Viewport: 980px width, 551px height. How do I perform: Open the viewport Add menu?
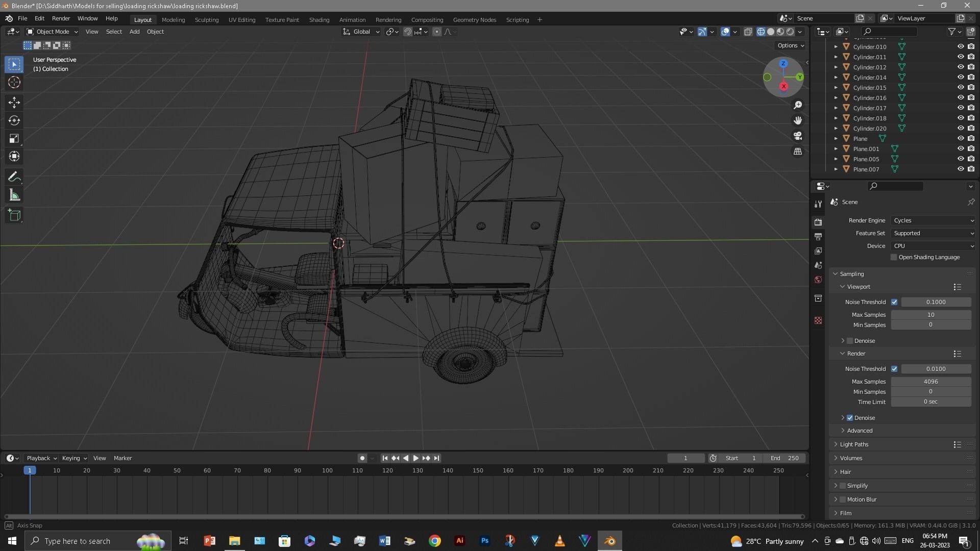click(x=134, y=32)
